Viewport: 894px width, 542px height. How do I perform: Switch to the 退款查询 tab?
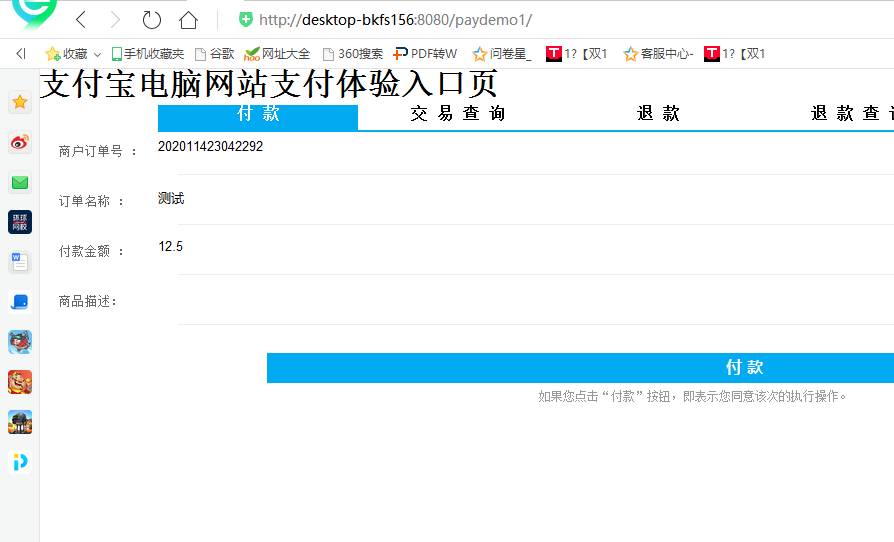pyautogui.click(x=852, y=113)
